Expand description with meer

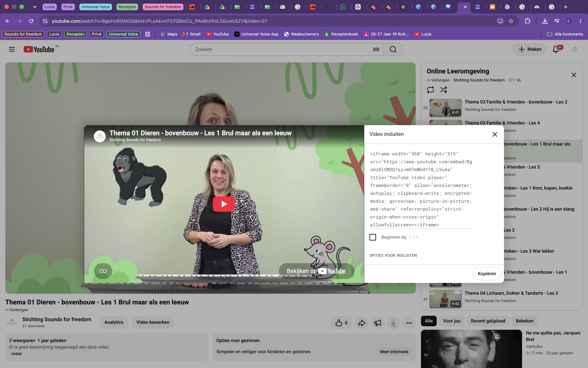pos(17,354)
